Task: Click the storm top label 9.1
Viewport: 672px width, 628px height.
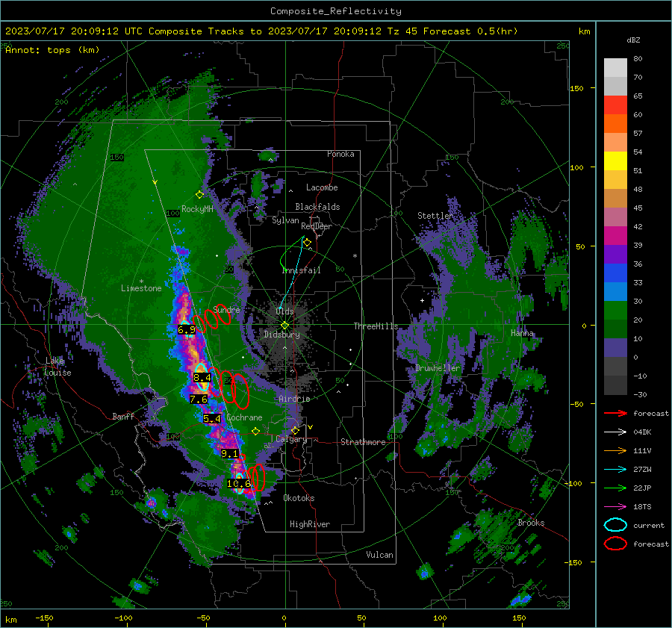Action: tap(229, 453)
